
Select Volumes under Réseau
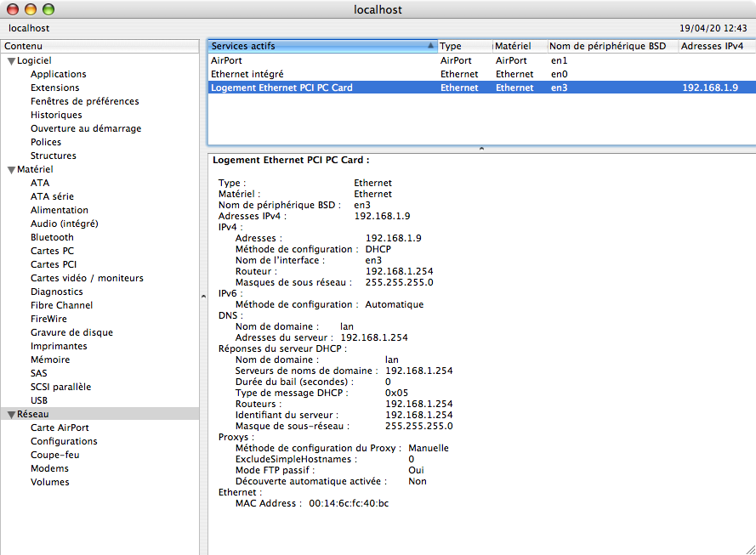(49, 482)
